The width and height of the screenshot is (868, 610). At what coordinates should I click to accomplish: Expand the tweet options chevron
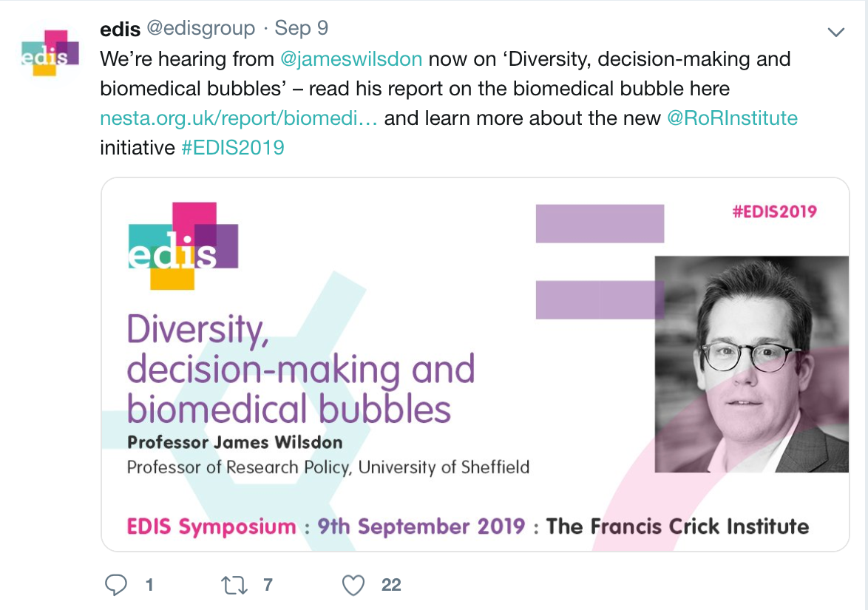[x=835, y=32]
